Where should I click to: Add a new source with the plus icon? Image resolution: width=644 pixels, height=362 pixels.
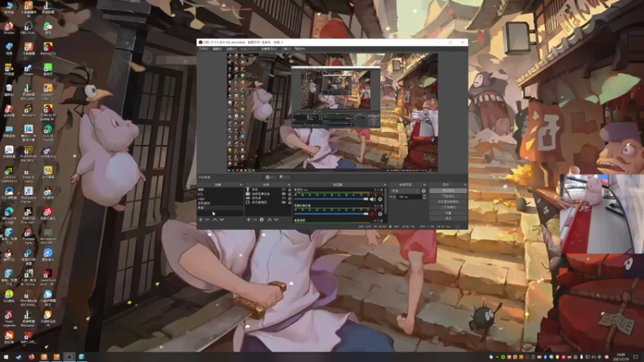[248, 220]
